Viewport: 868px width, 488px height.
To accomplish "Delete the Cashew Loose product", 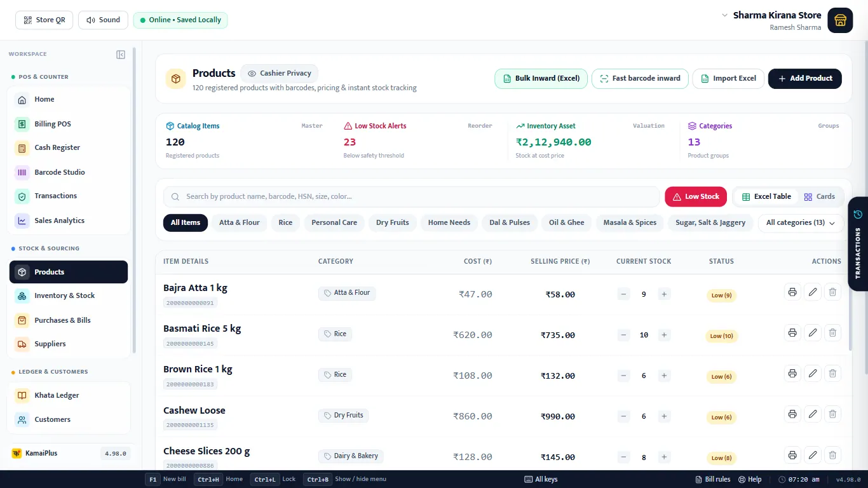I will point(832,414).
